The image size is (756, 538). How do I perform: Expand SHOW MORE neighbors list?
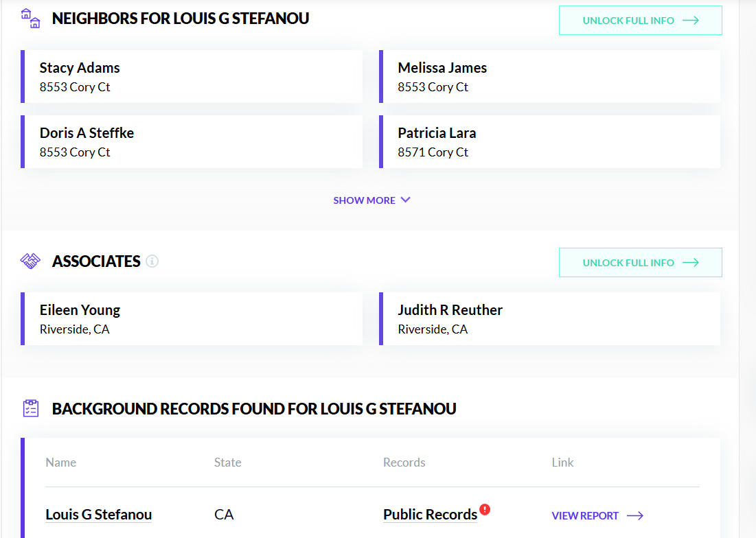coord(364,200)
